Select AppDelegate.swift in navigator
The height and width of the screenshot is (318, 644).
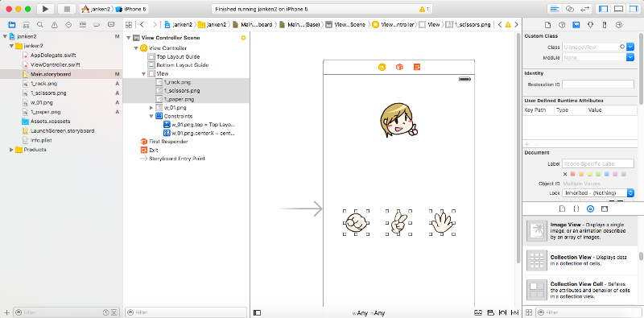click(x=53, y=55)
